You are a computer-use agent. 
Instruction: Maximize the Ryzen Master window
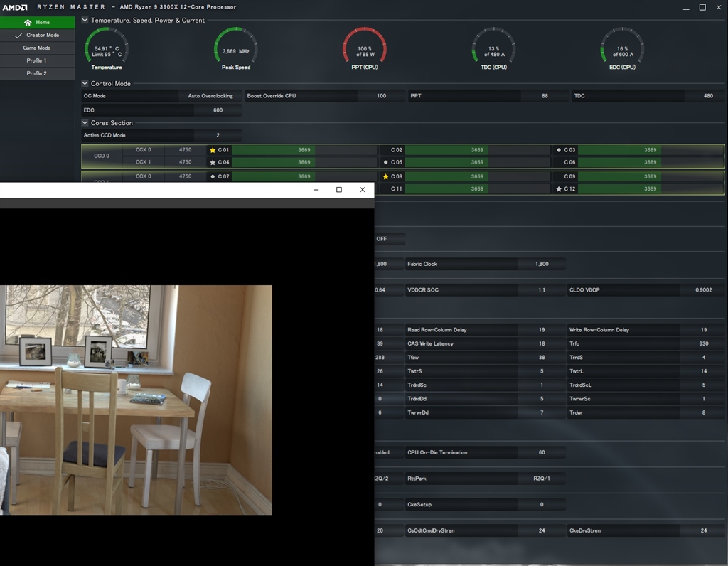[x=702, y=7]
